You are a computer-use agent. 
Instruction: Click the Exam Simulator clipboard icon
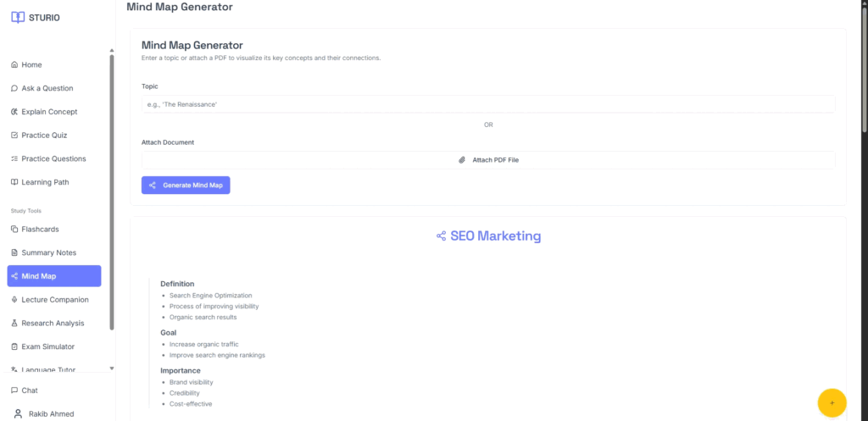[x=14, y=346]
